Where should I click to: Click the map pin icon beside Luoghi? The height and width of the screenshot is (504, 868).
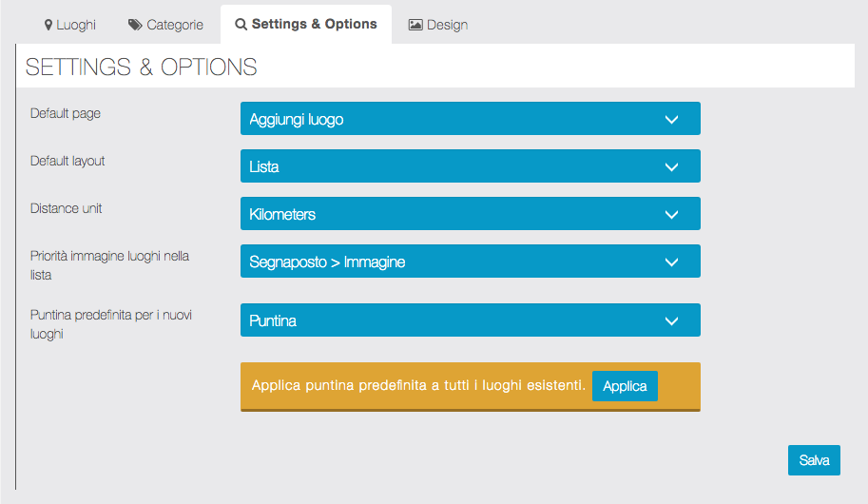point(48,25)
